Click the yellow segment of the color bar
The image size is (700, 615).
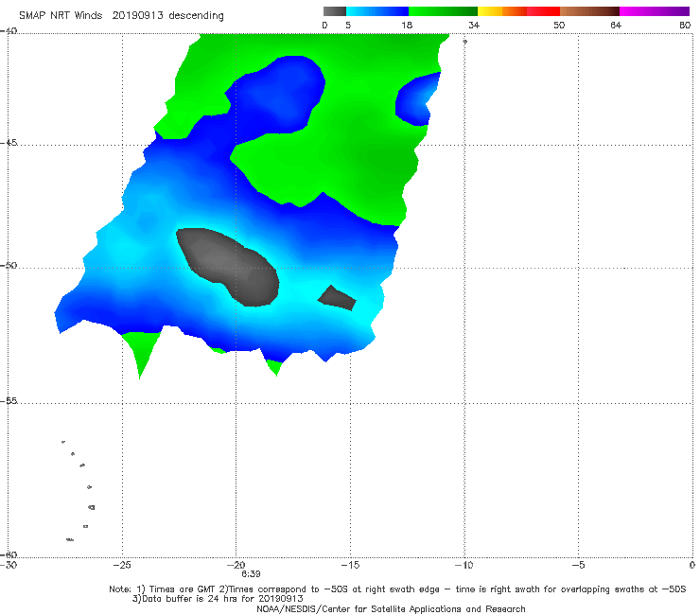[x=490, y=11]
